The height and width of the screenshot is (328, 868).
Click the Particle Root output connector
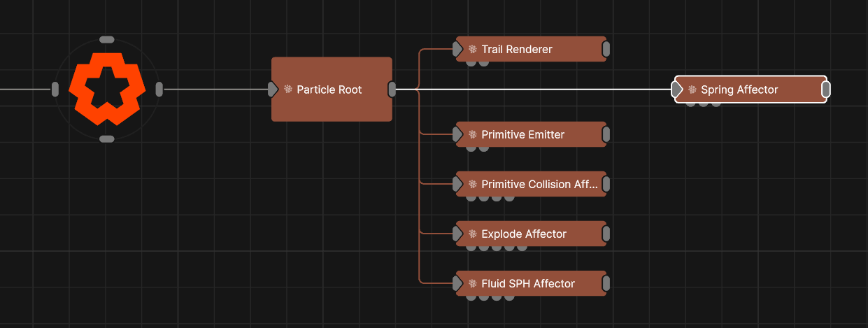[392, 90]
